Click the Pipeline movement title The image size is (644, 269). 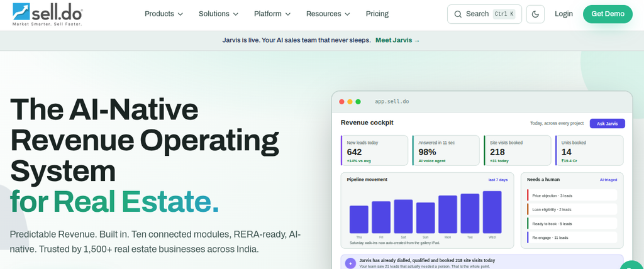pos(367,180)
